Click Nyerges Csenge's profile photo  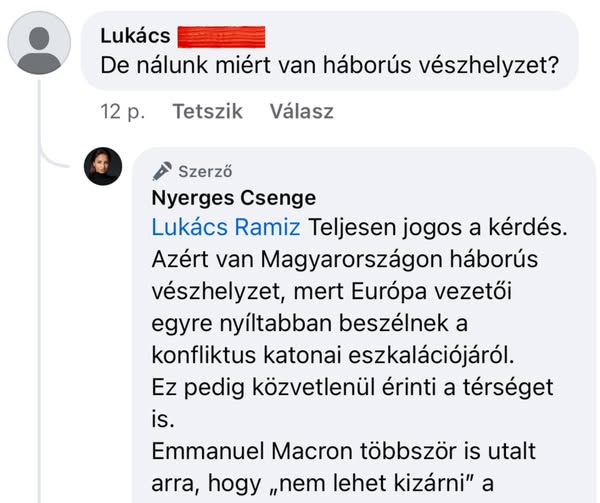[x=102, y=166]
